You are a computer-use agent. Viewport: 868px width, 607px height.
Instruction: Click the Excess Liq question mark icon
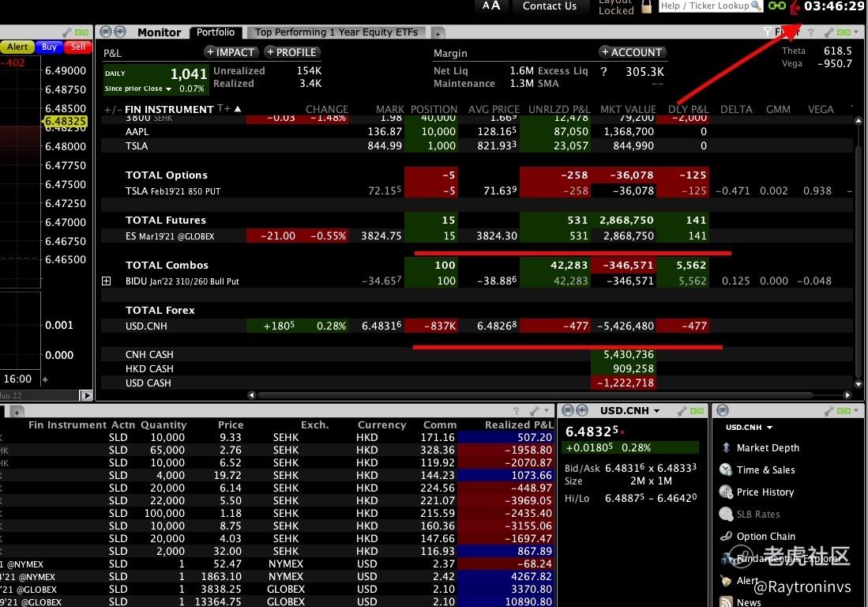click(604, 71)
